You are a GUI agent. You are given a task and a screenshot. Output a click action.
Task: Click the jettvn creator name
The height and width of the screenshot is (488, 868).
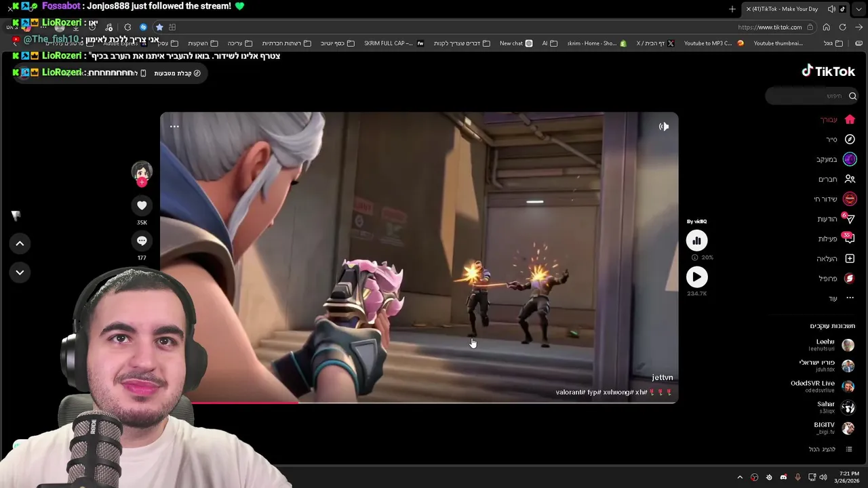coord(663,378)
